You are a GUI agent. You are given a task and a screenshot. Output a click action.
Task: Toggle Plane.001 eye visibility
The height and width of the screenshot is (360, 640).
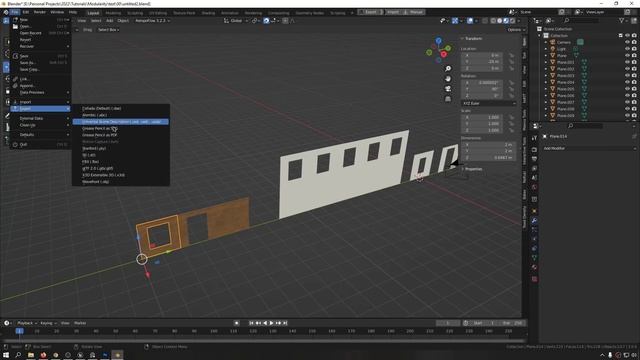[627, 62]
